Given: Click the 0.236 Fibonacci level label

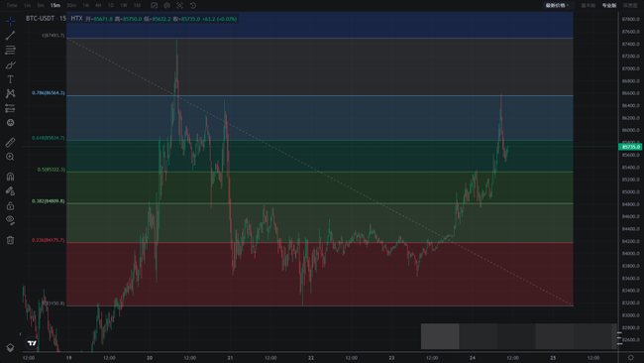Looking at the screenshot, I should click(x=49, y=240).
